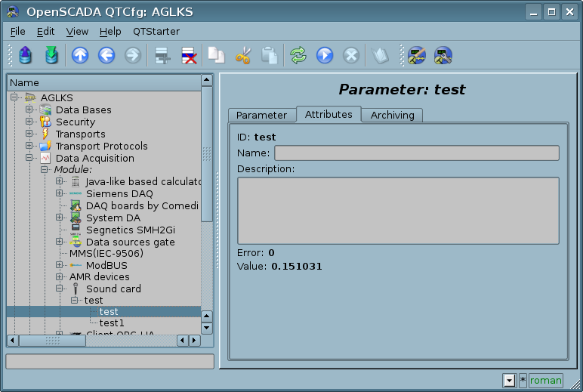Open the QTStarter menu
This screenshot has width=583, height=392.
[x=156, y=32]
